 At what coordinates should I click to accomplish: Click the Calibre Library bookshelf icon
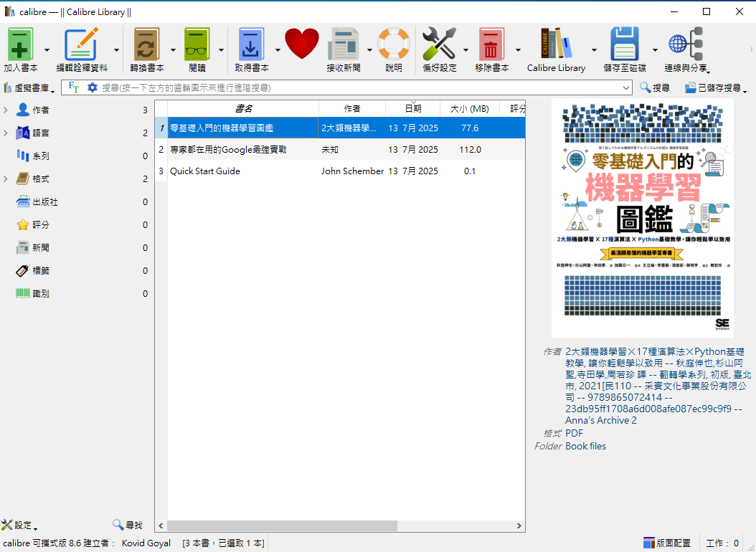tap(556, 44)
